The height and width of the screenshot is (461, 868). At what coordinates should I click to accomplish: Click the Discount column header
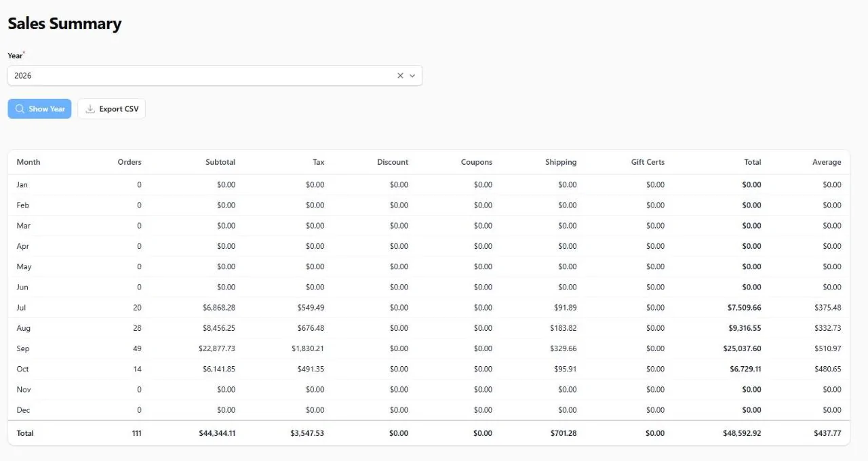393,162
